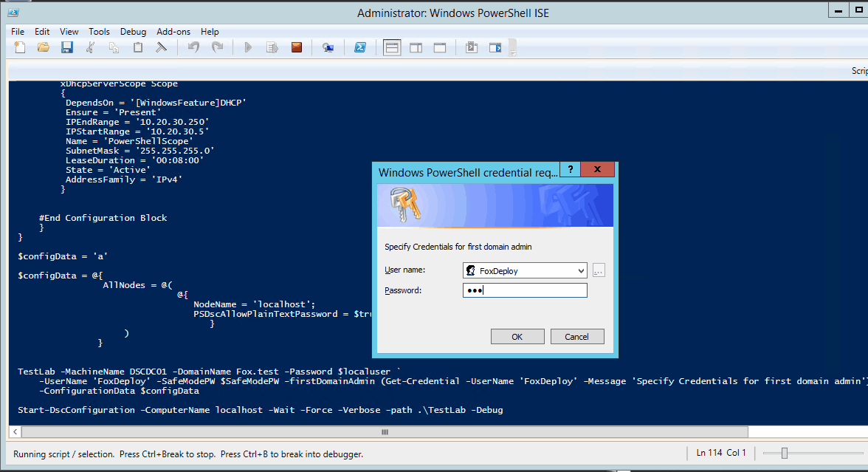Image resolution: width=868 pixels, height=472 pixels.
Task: Click the horizontal scrollbar thumb
Action: pyautogui.click(x=385, y=431)
